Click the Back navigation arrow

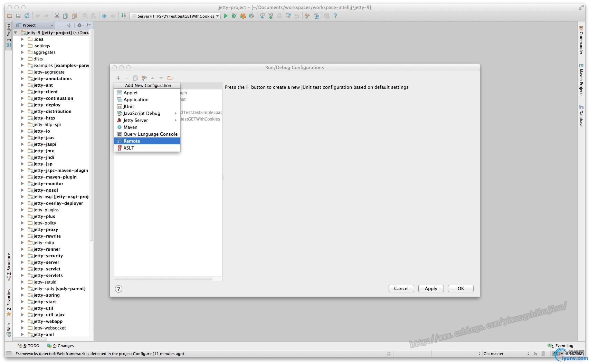(x=104, y=16)
